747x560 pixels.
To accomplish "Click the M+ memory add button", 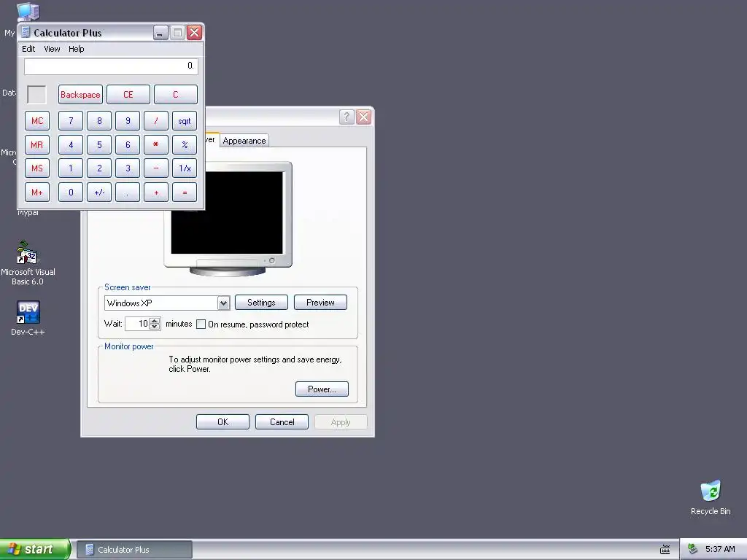I will 37,192.
